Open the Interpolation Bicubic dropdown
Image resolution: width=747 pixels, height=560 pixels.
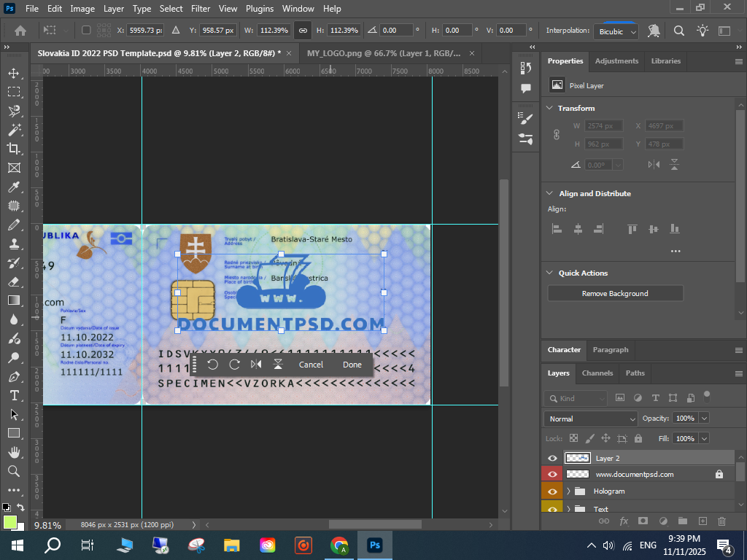pyautogui.click(x=616, y=31)
